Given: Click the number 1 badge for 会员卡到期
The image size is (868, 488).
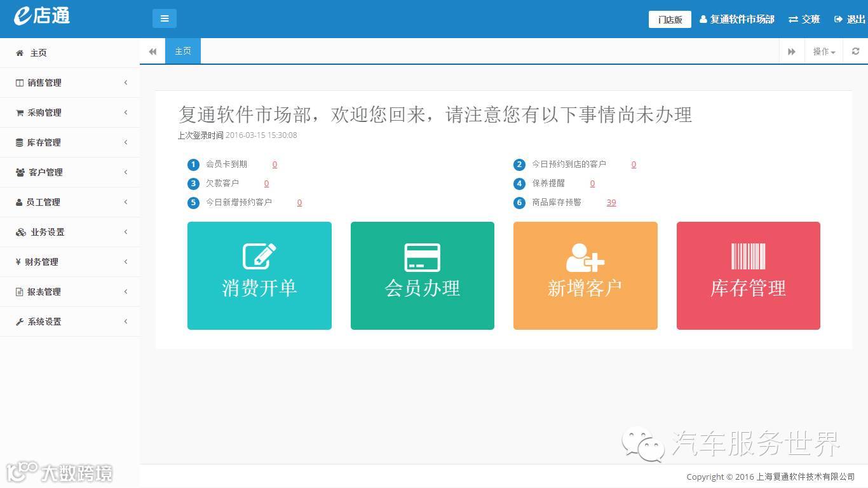Looking at the screenshot, I should tap(194, 165).
